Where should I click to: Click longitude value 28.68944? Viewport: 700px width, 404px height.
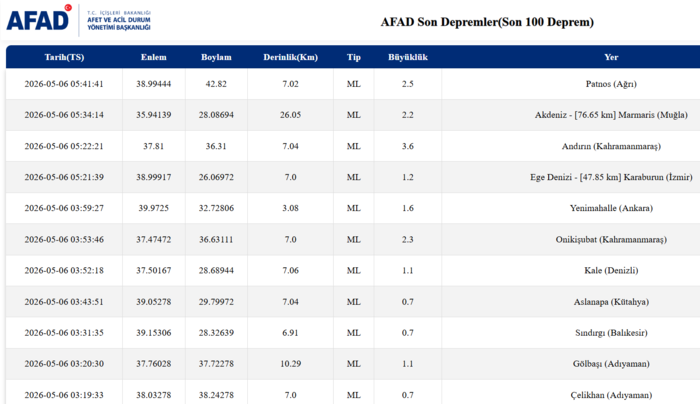click(216, 271)
